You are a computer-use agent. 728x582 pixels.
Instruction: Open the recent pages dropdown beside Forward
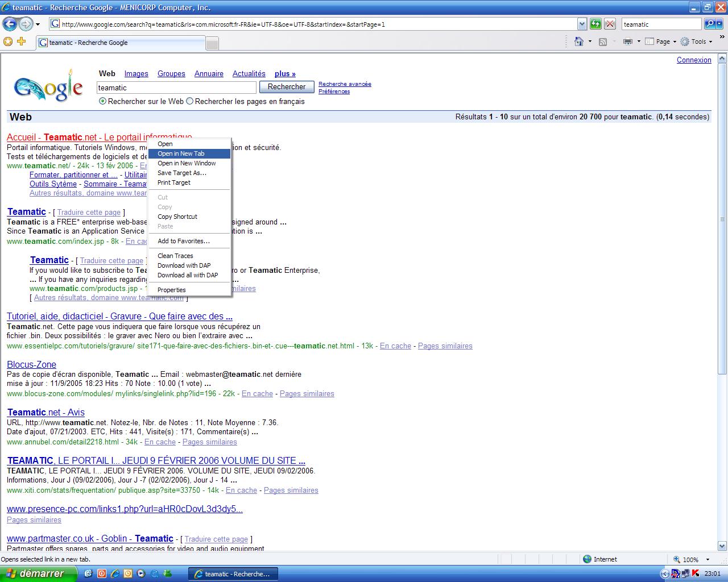[38, 24]
